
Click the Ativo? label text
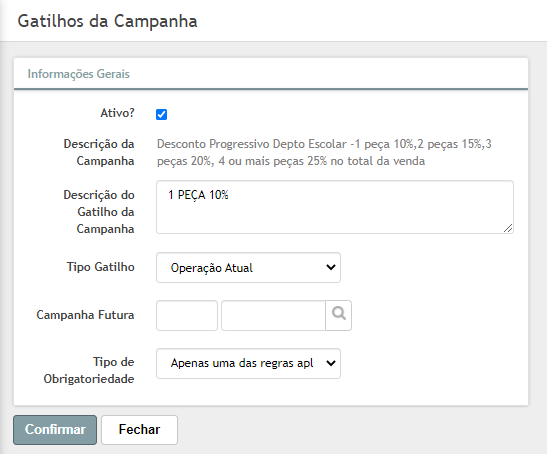coord(117,113)
